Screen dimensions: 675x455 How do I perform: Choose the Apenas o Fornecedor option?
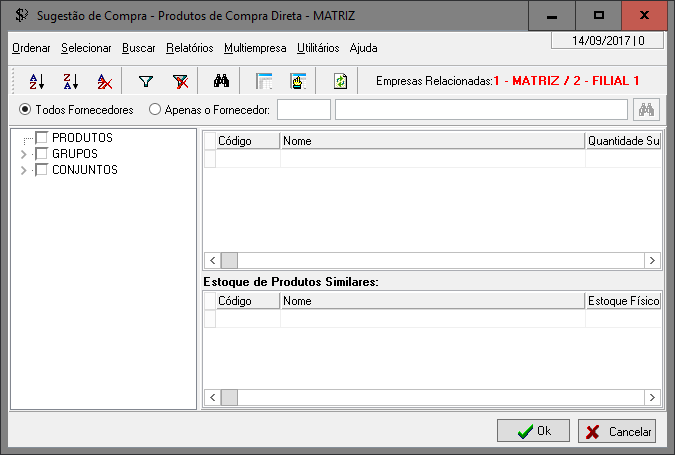155,110
